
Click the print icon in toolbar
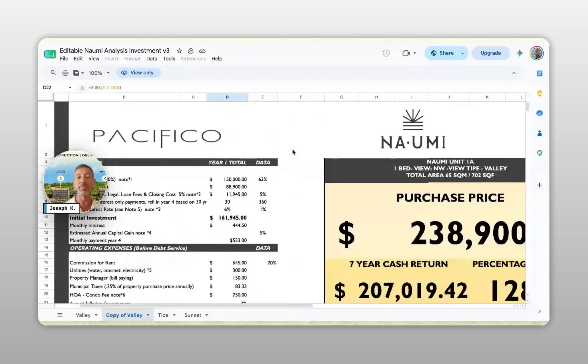tap(65, 73)
